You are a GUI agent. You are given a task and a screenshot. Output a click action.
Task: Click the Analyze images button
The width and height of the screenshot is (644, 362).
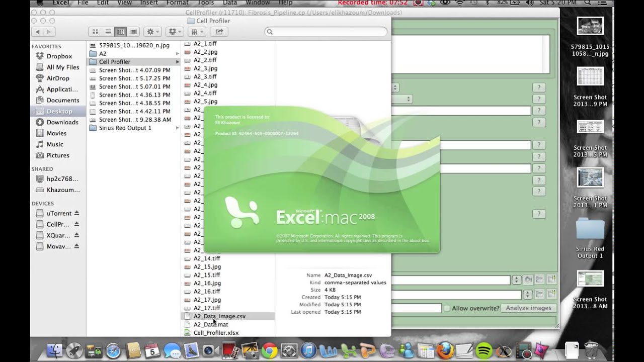click(x=528, y=308)
